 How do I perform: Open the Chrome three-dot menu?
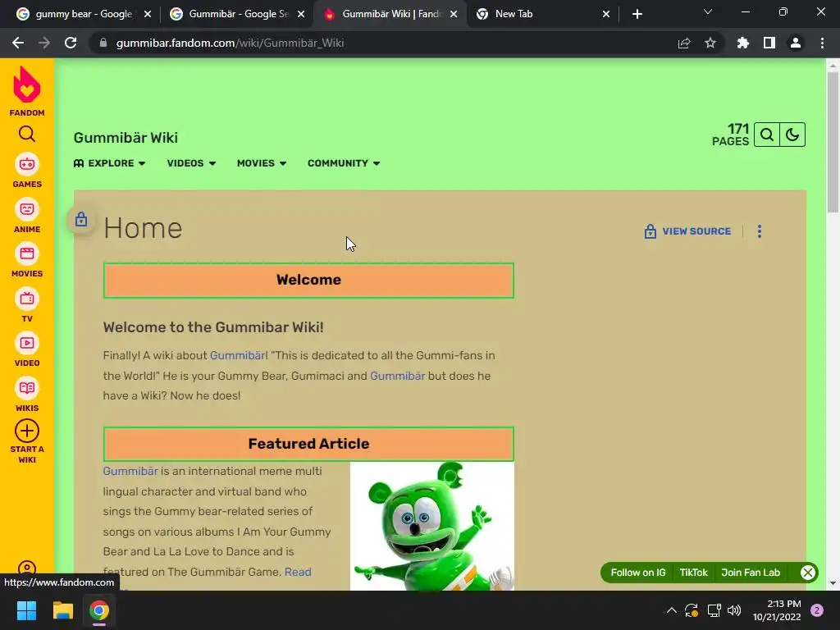pyautogui.click(x=822, y=43)
